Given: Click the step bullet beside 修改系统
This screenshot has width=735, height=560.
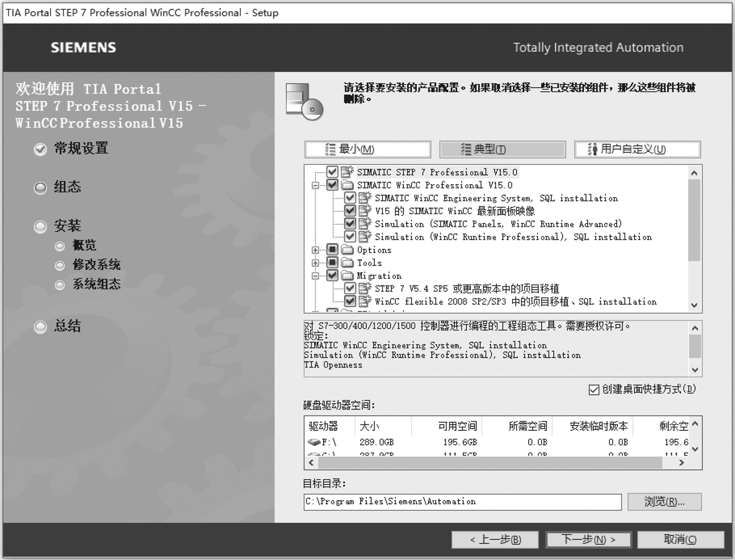Looking at the screenshot, I should pyautogui.click(x=60, y=266).
